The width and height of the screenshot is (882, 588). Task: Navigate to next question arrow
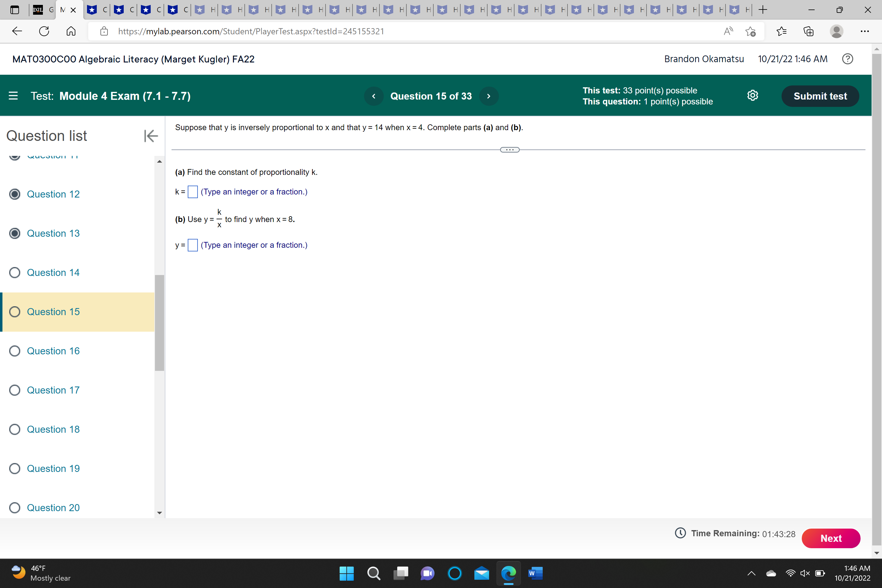pyautogui.click(x=489, y=96)
